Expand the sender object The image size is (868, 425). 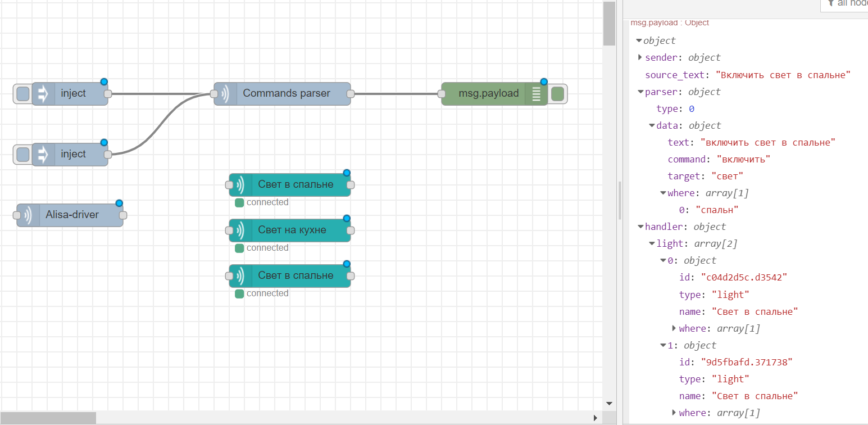tap(640, 57)
